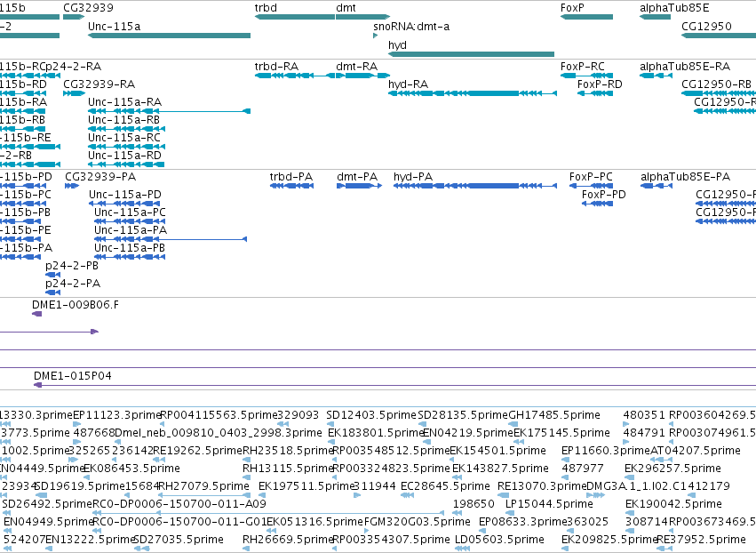The image size is (756, 553).
Task: Open the Unc-115a-PB protein label
Action: point(130,249)
